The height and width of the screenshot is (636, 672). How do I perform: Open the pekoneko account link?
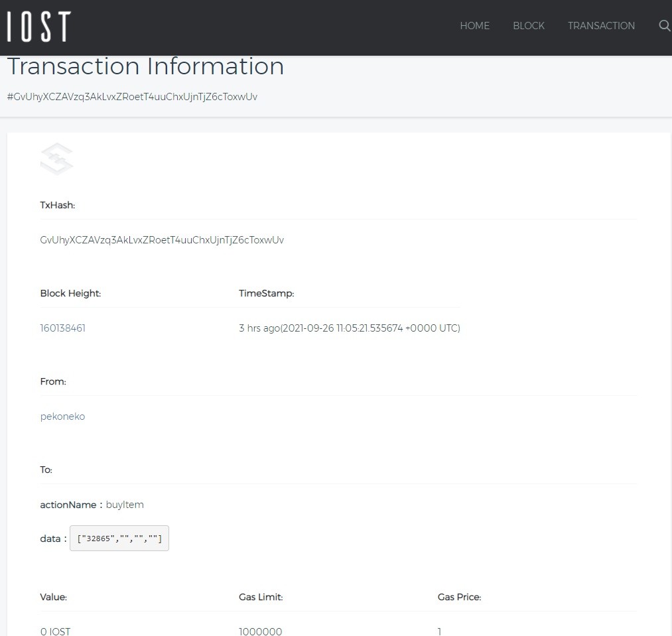(62, 416)
